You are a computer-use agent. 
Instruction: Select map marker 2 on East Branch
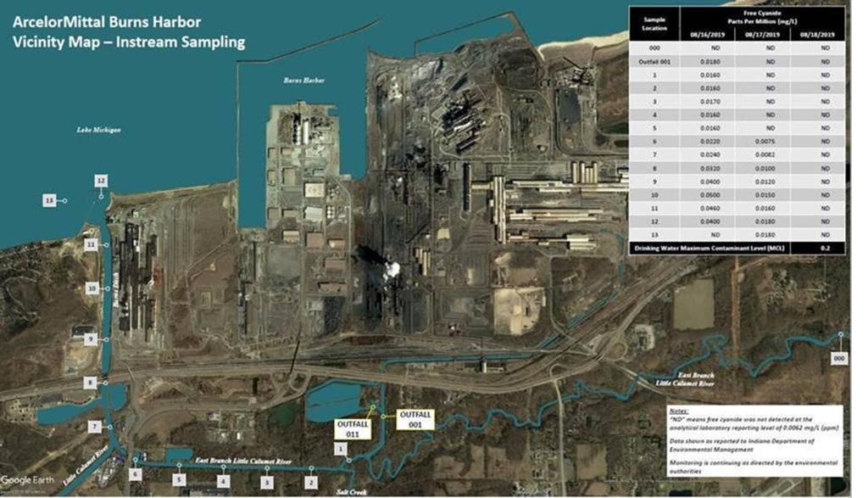coord(311,483)
